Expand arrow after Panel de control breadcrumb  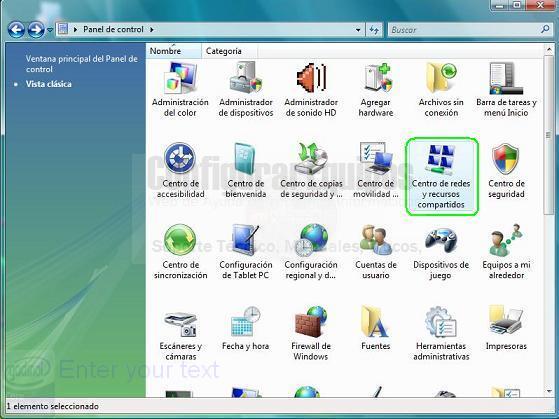[152, 30]
